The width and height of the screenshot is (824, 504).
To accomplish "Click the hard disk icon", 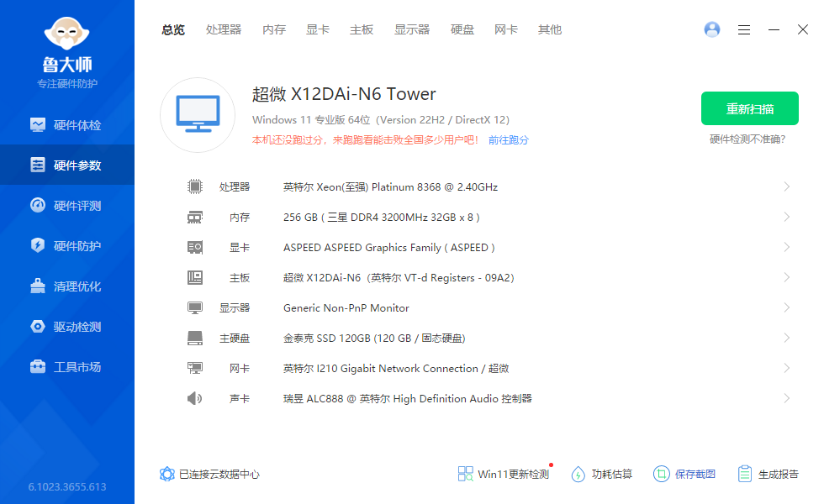I will pos(195,338).
